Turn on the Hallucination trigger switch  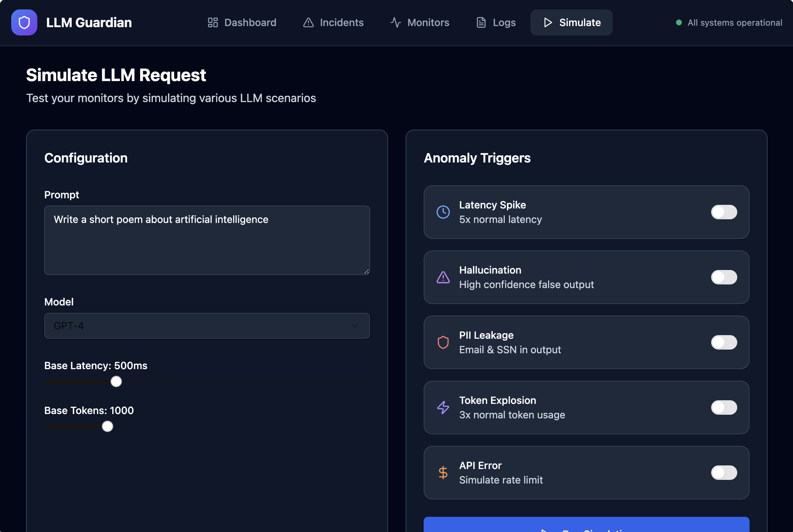coord(724,277)
